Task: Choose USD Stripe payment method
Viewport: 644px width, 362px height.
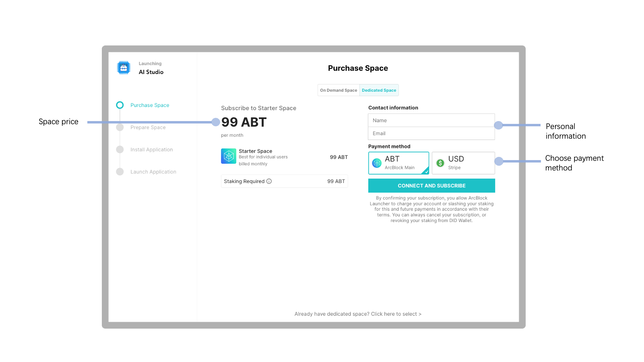Action: (463, 163)
